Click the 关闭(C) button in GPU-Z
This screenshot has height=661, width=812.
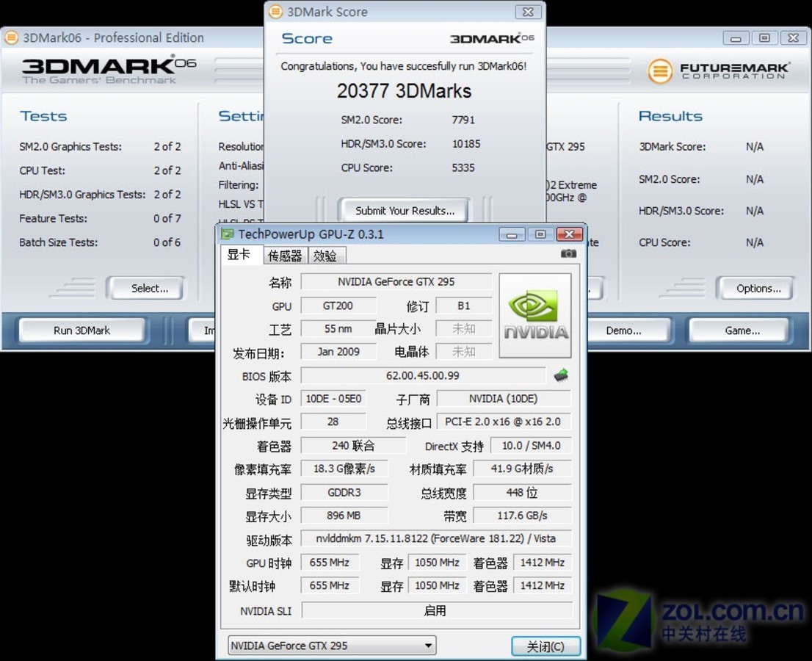(x=545, y=646)
